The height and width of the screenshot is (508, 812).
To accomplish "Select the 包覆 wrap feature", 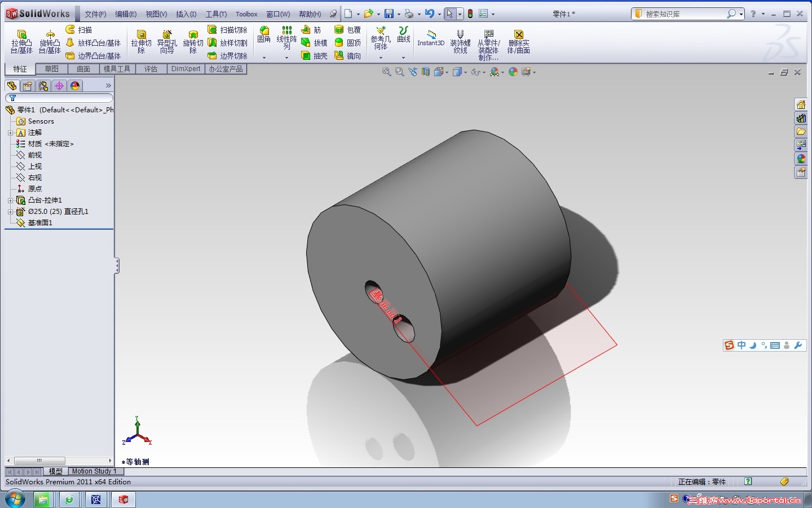I will 347,29.
